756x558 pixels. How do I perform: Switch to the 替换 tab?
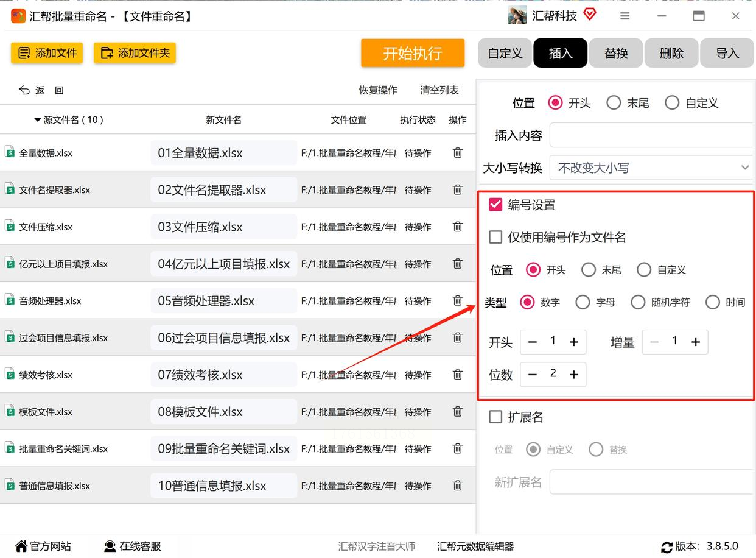point(616,54)
